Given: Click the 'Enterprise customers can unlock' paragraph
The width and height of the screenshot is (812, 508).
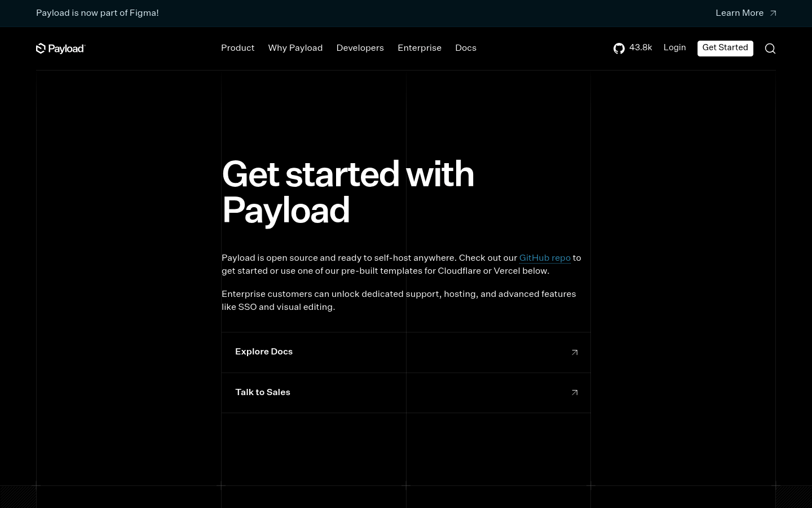Looking at the screenshot, I should coord(399,300).
